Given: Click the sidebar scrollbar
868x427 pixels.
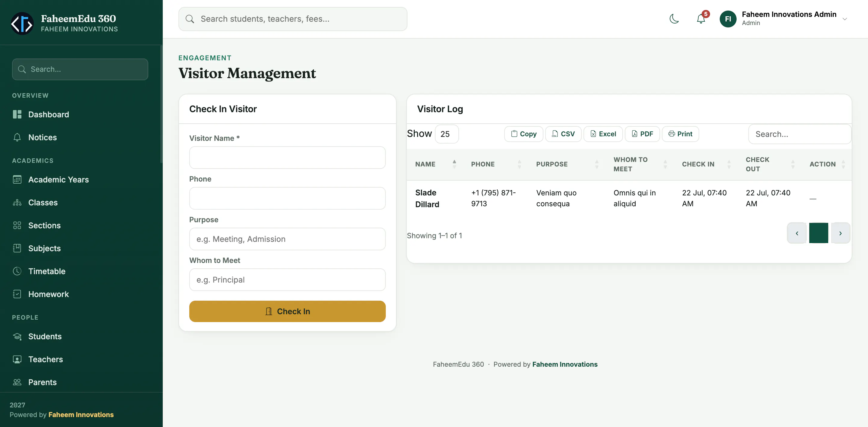Looking at the screenshot, I should [162, 104].
